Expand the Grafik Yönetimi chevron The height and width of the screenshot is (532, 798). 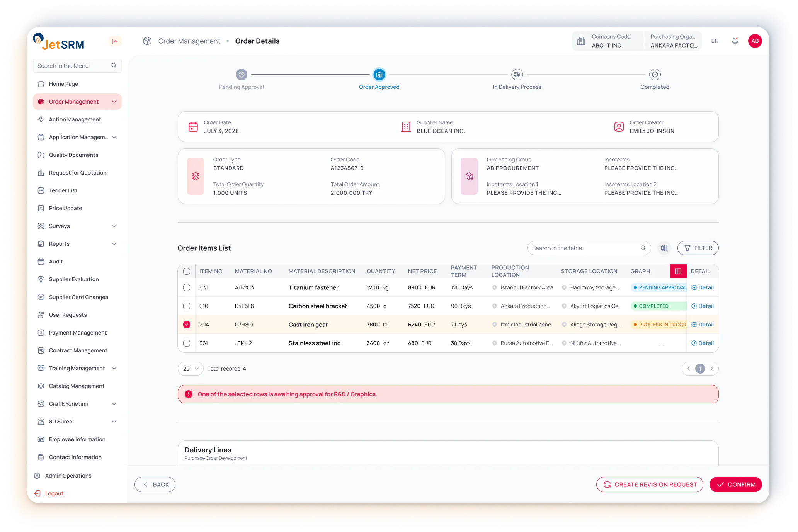(x=114, y=404)
